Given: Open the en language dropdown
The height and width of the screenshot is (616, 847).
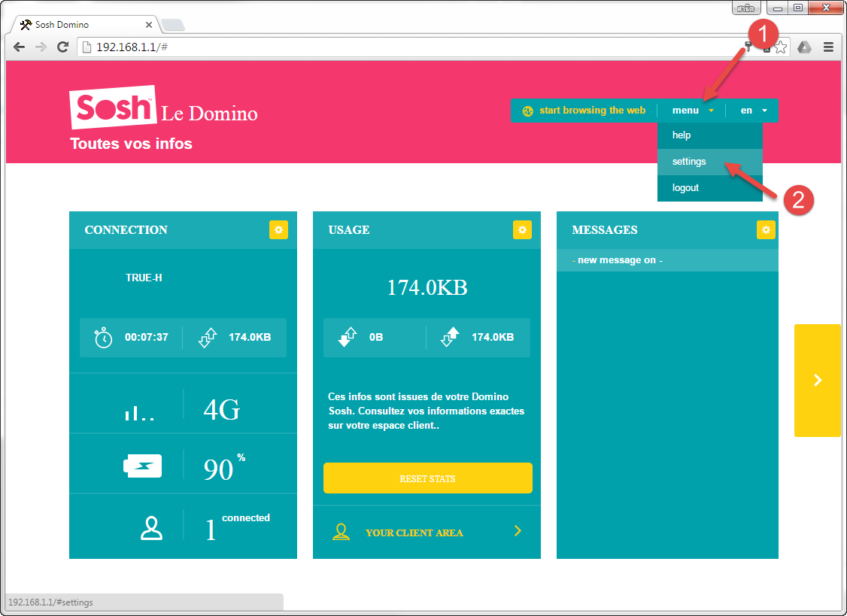Looking at the screenshot, I should (x=754, y=111).
